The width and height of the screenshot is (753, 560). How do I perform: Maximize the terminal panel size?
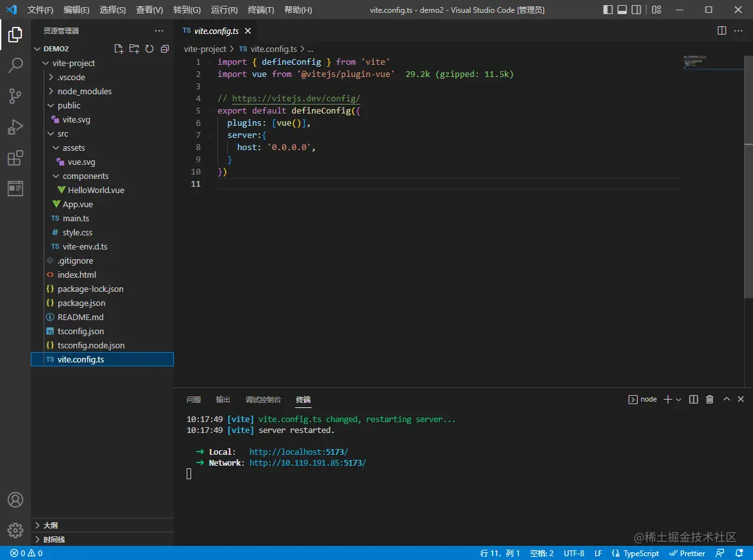point(727,399)
